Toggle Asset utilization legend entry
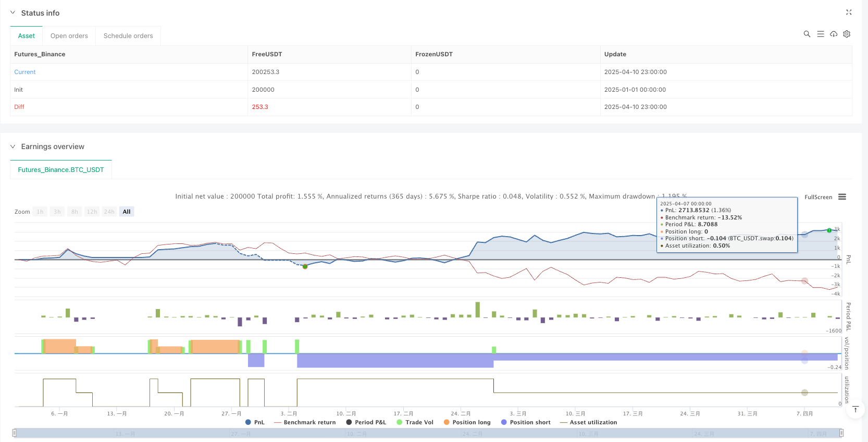 (x=588, y=422)
